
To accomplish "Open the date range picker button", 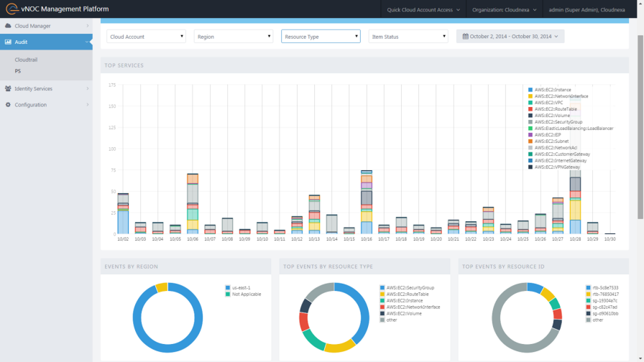I will pos(510,36).
